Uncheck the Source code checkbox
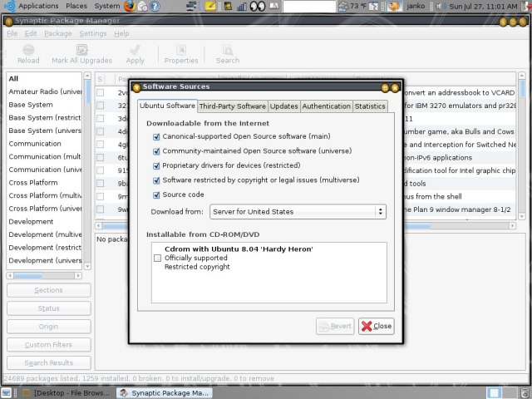The width and height of the screenshot is (532, 399). (156, 195)
